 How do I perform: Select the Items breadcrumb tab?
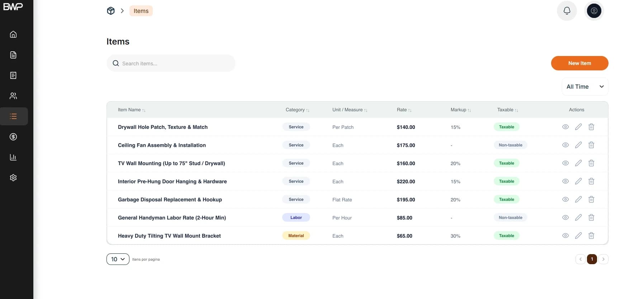(x=141, y=11)
